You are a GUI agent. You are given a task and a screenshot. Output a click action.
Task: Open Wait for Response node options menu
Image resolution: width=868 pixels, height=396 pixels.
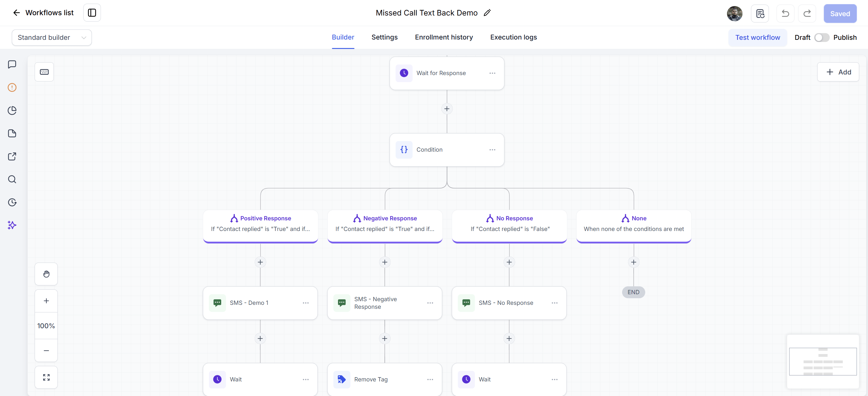tap(492, 73)
